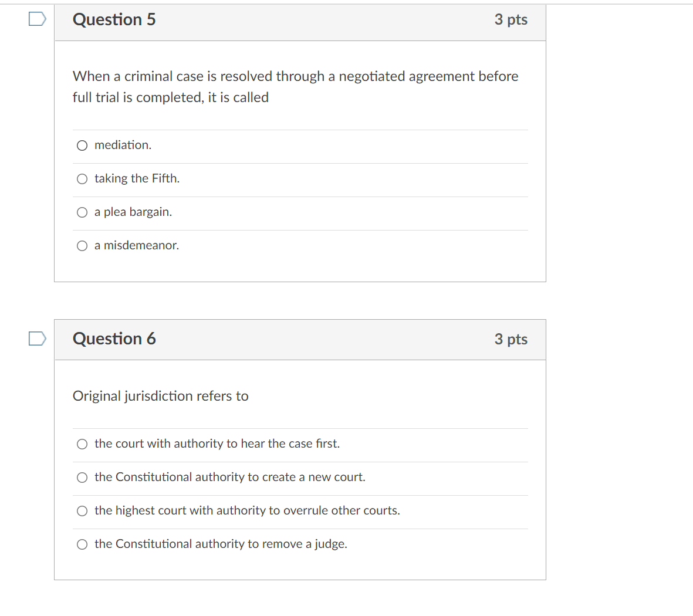Click the 'a misdemeanor.' answer label

click(x=137, y=245)
